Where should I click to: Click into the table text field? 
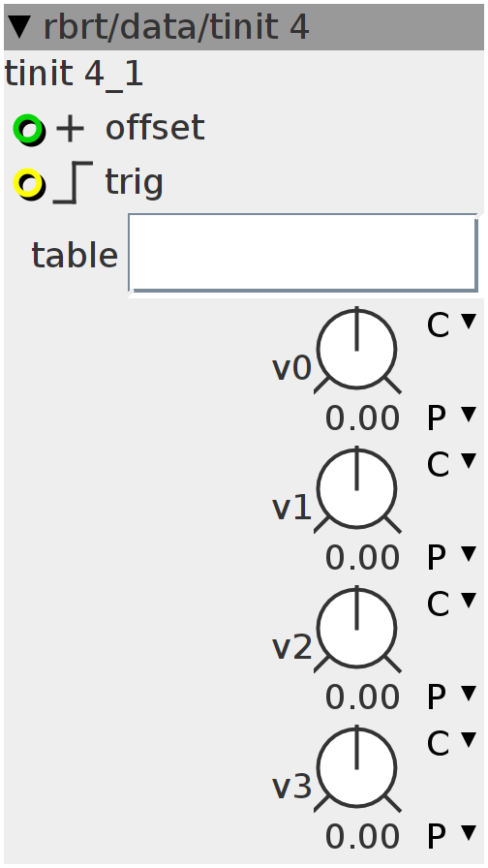click(303, 253)
